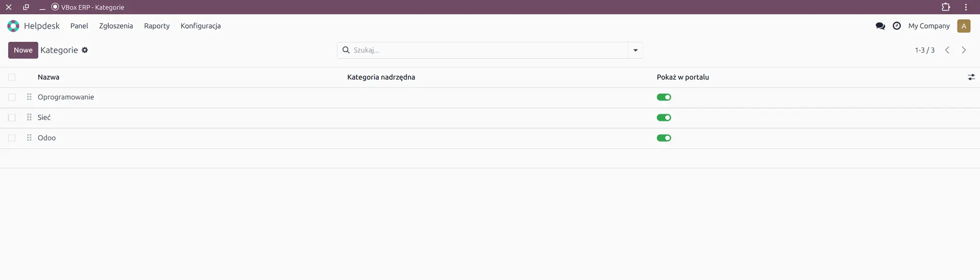This screenshot has width=980, height=280.
Task: Open the My Company switcher
Action: 928,26
